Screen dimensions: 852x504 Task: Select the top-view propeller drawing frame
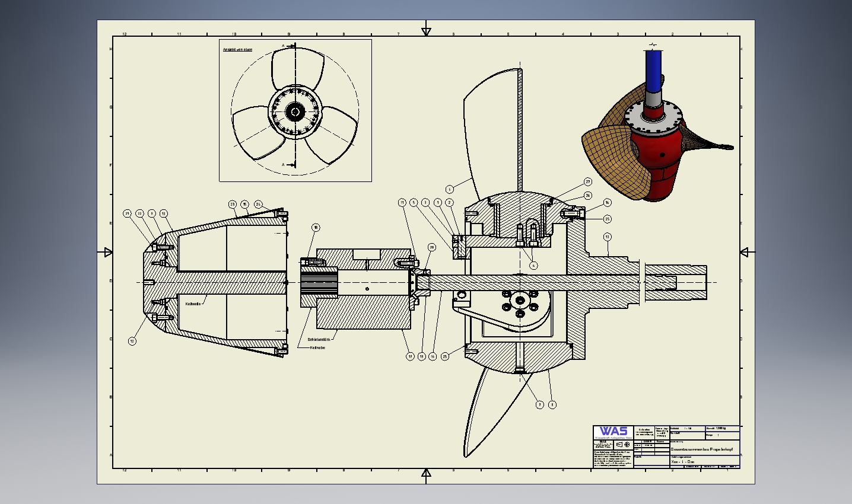tap(295, 111)
